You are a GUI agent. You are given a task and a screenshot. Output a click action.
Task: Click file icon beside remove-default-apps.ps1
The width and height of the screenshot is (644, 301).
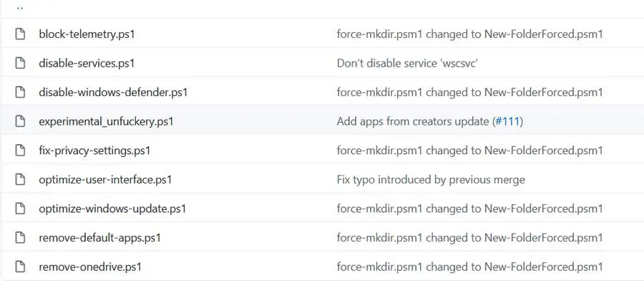click(x=20, y=238)
